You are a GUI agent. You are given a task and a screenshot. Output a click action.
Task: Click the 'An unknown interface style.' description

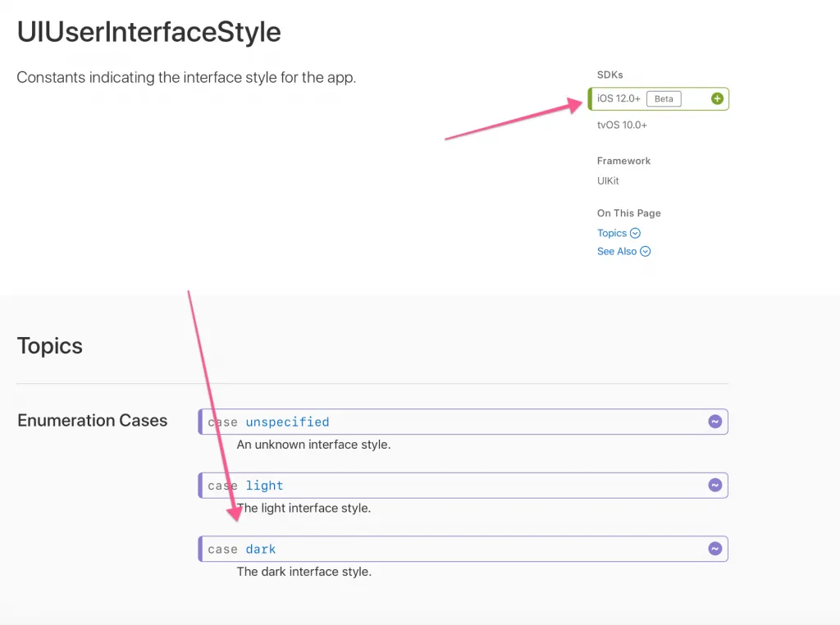click(x=313, y=445)
